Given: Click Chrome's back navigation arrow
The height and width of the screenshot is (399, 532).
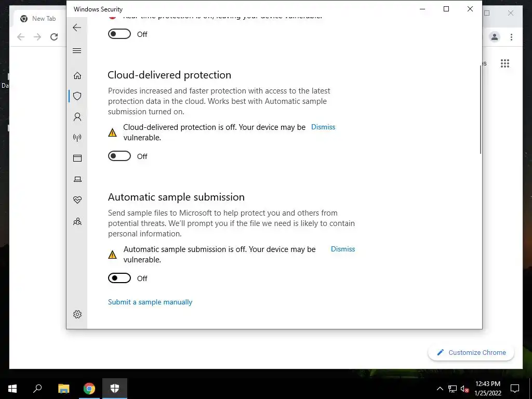Looking at the screenshot, I should tap(21, 37).
